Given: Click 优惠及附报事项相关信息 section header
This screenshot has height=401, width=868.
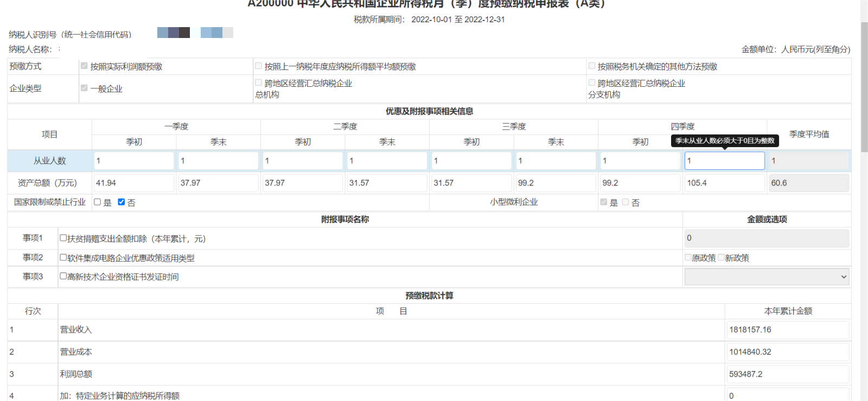Looking at the screenshot, I should pyautogui.click(x=429, y=111).
